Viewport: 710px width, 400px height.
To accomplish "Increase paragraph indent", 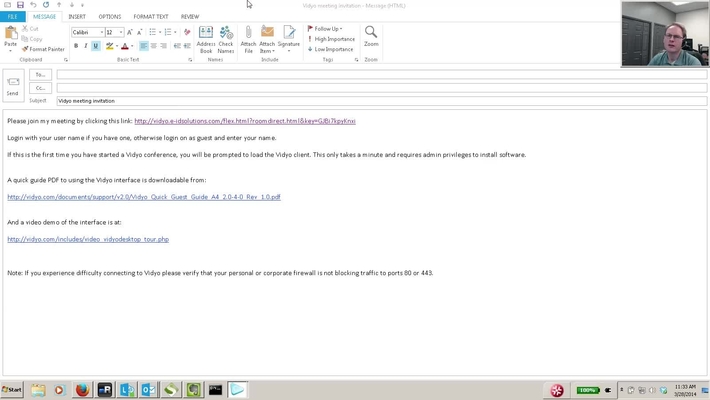I will coord(187,46).
